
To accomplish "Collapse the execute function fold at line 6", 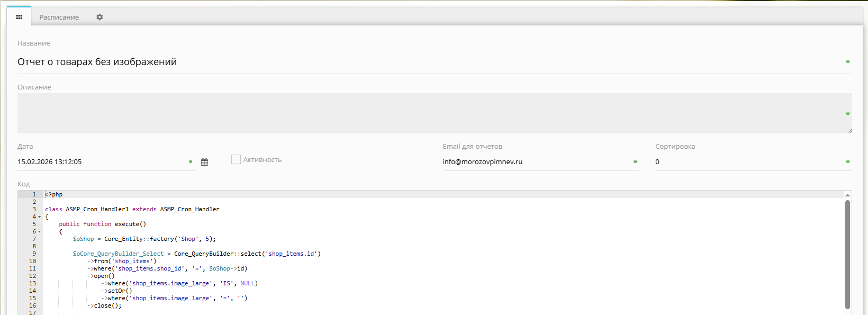I will 39,231.
